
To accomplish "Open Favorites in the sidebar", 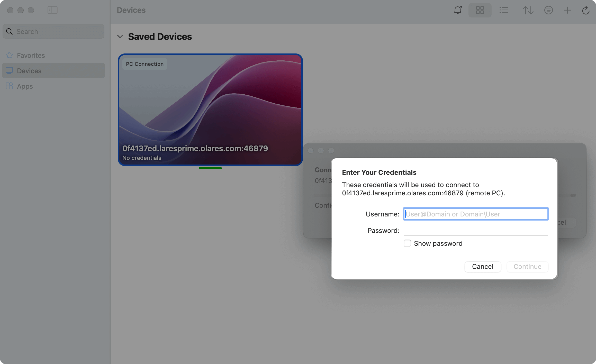I will [x=31, y=55].
